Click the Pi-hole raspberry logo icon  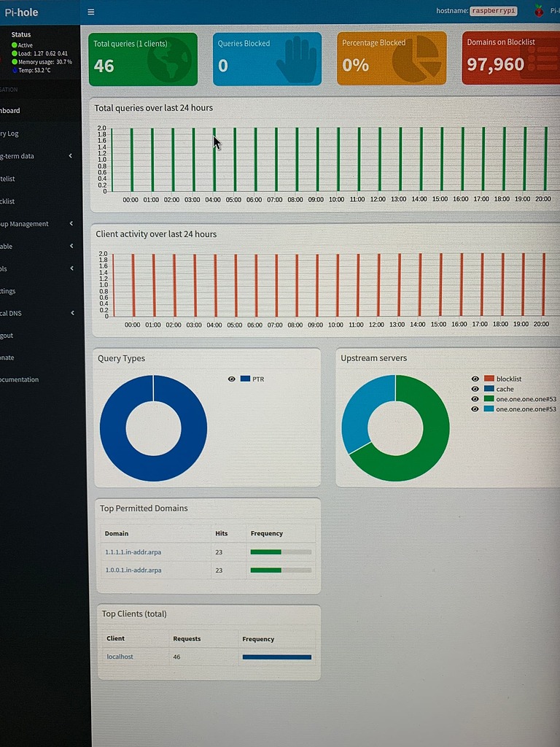point(539,10)
